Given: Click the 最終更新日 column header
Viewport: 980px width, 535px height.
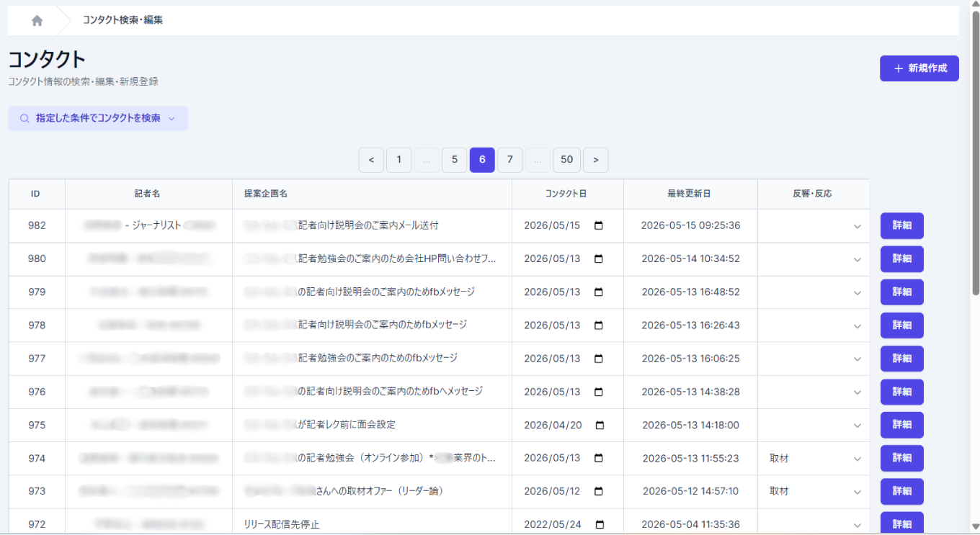Looking at the screenshot, I should [690, 194].
